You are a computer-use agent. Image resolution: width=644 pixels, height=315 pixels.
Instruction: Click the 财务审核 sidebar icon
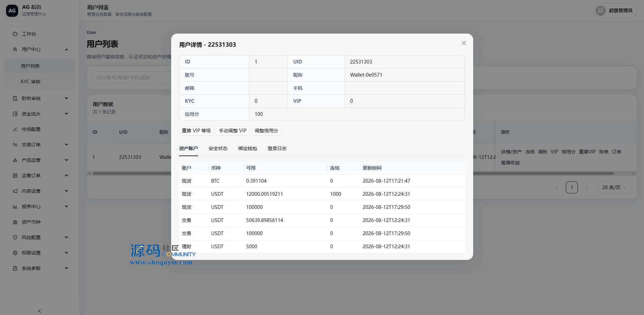coord(15,98)
